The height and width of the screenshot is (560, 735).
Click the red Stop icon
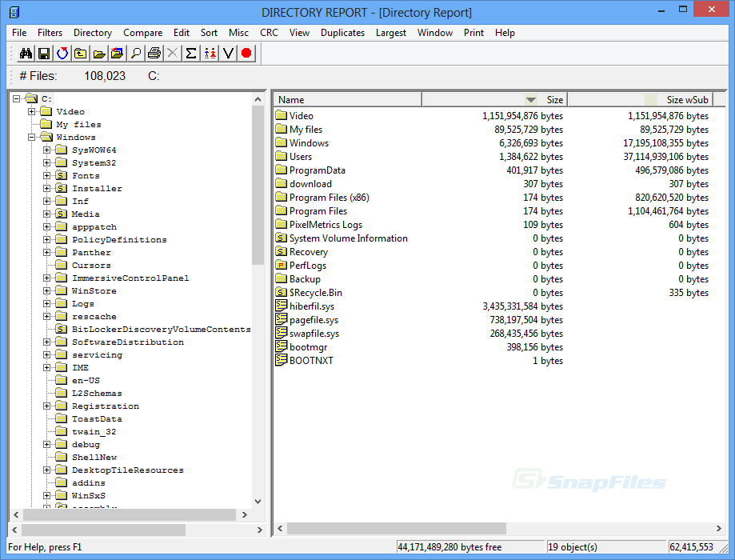coord(247,54)
